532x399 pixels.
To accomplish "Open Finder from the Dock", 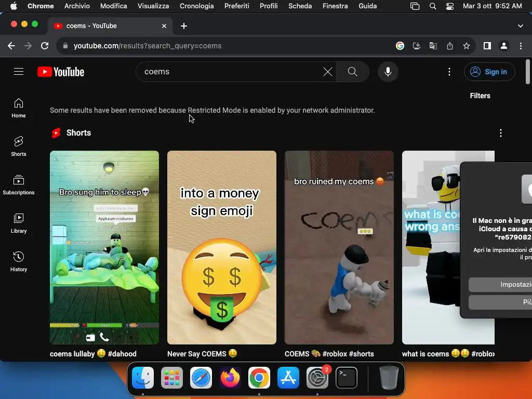I will [143, 377].
